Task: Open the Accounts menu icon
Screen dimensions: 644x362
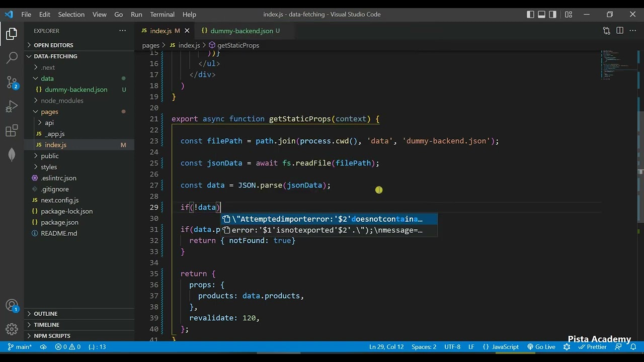Action: tap(12, 305)
